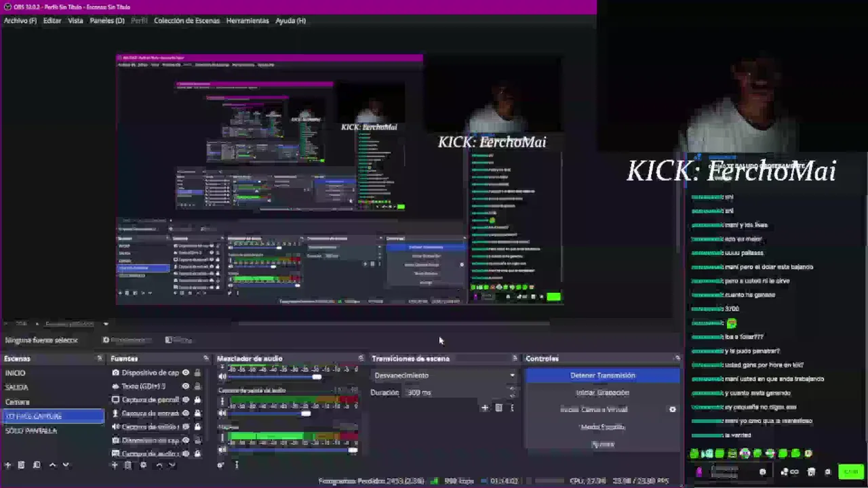
Task: Open scene filters from the Escenas toolbar
Action: click(x=37, y=465)
